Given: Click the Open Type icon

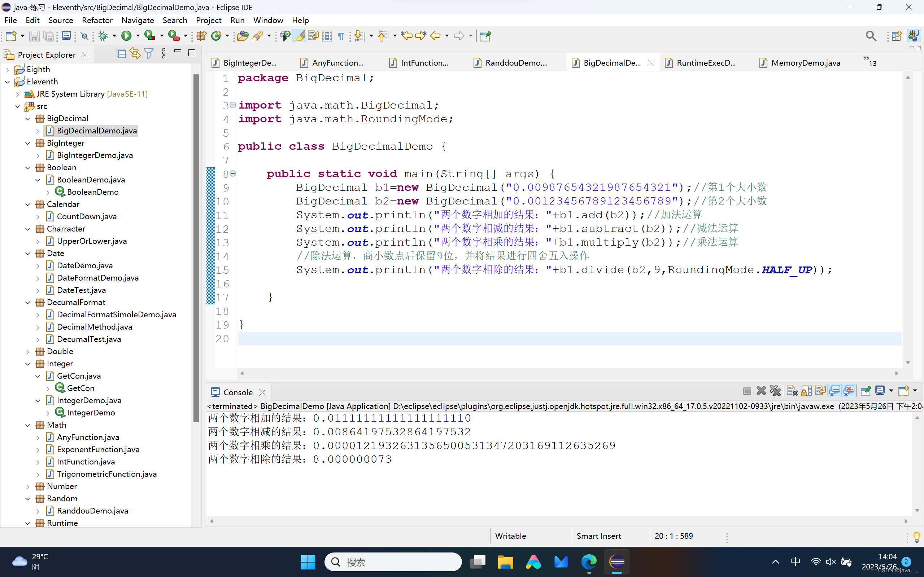Looking at the screenshot, I should pyautogui.click(x=242, y=36).
